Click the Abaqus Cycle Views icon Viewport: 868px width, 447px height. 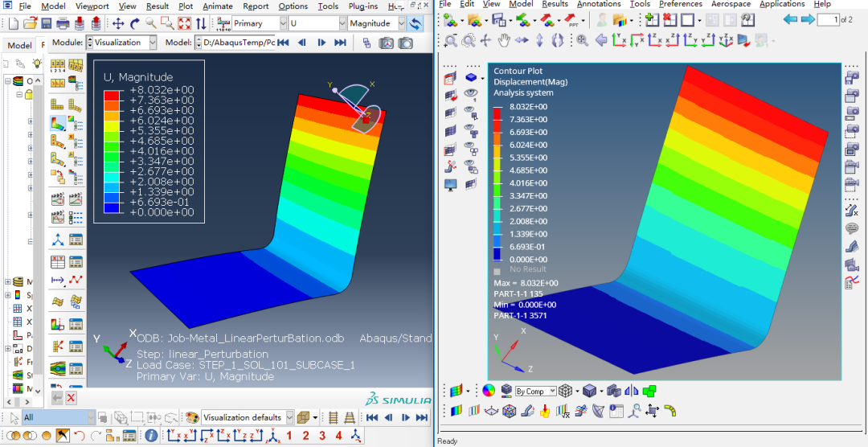(201, 24)
